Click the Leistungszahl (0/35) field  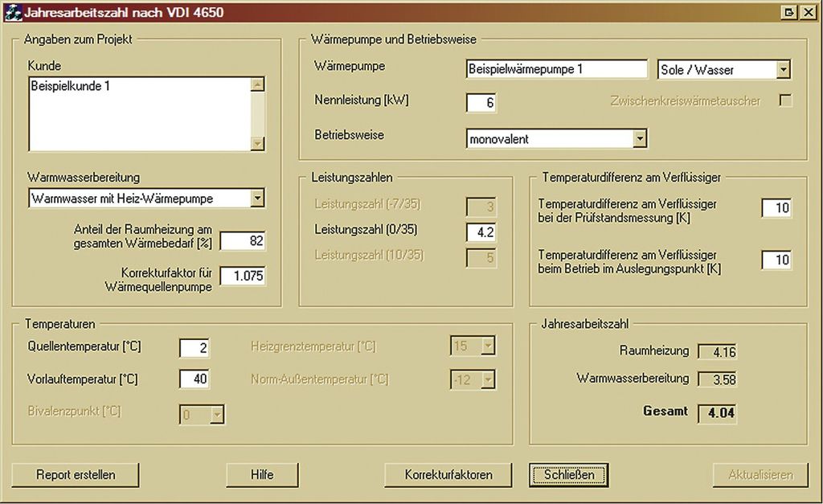coord(481,232)
